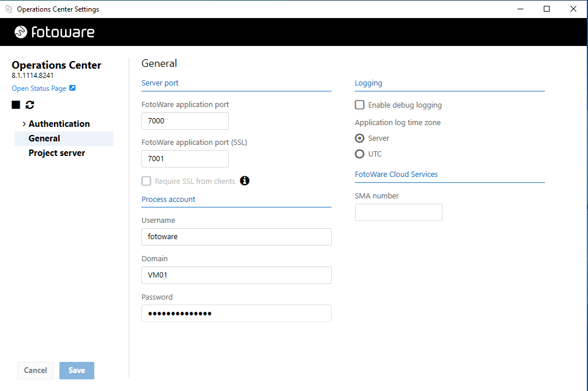
Task: Click the Logging section heading
Action: pos(369,83)
